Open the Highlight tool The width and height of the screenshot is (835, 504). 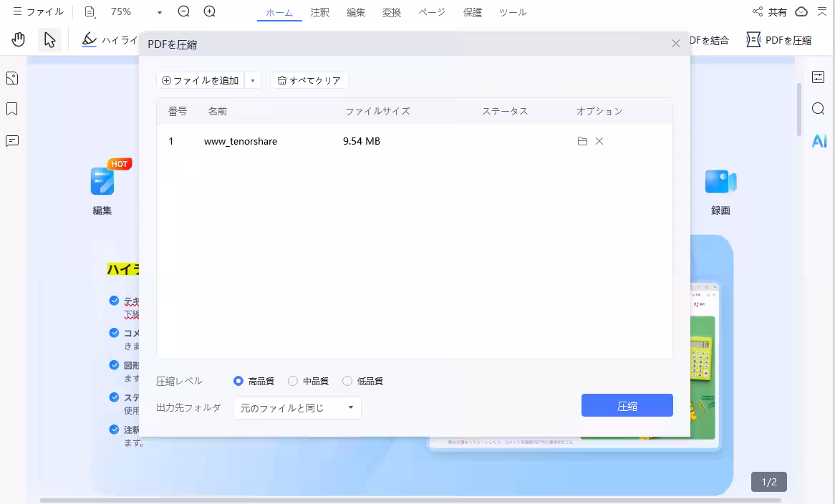[x=88, y=39]
